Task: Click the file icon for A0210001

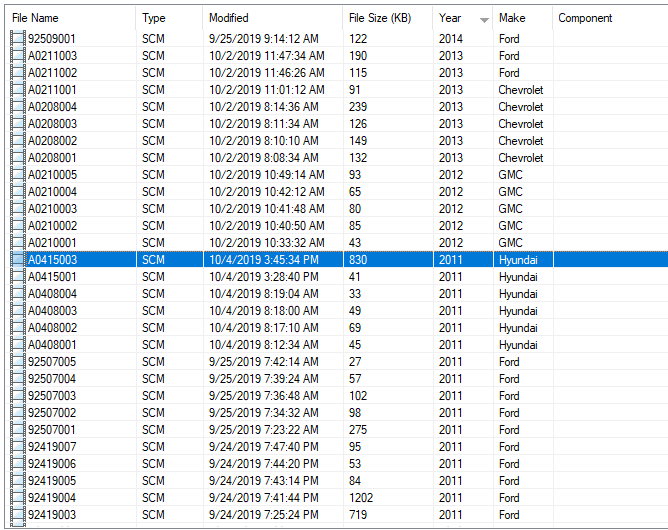Action: click(18, 243)
